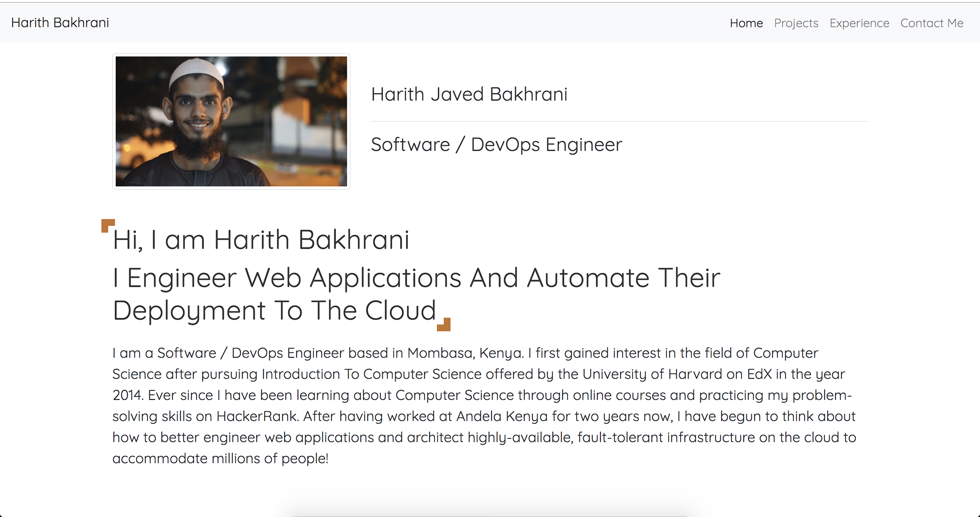
Task: Click the divider line under the name
Action: point(619,122)
